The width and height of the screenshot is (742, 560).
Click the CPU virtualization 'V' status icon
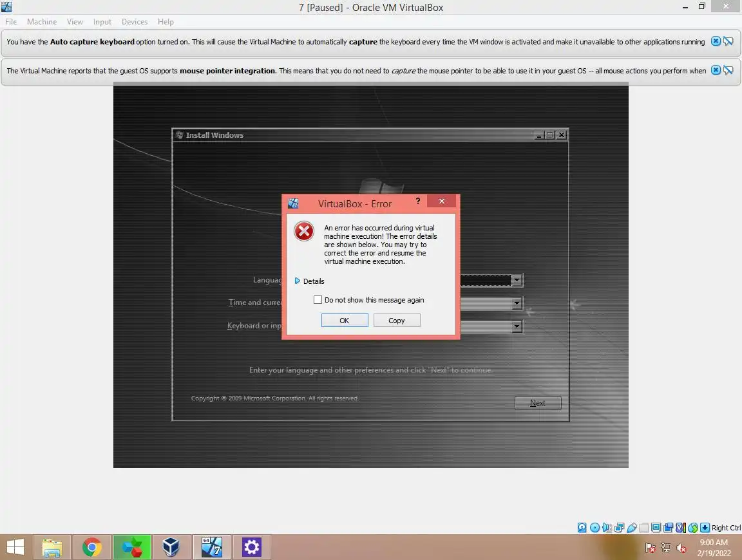click(x=681, y=528)
